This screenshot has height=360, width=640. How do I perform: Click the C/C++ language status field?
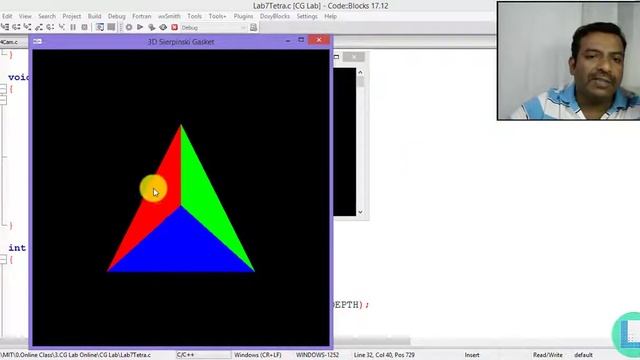186,355
